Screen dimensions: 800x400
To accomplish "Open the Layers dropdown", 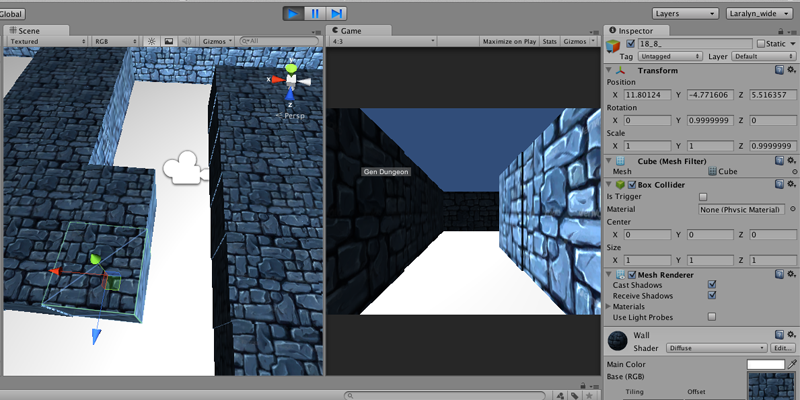I will click(x=685, y=14).
